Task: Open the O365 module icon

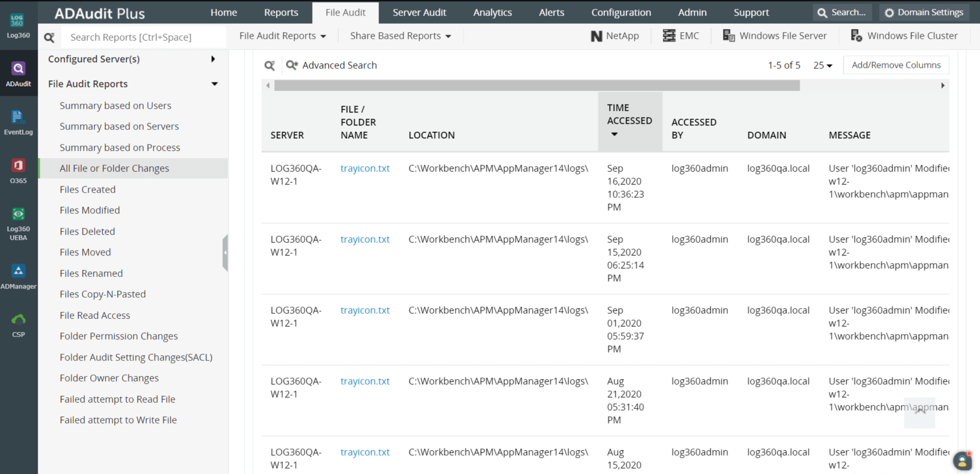Action: point(18,166)
